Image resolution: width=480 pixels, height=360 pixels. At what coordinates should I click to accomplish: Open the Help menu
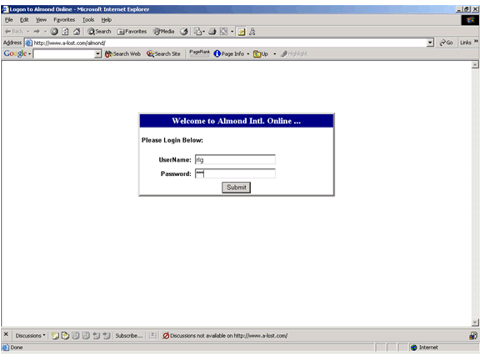pyautogui.click(x=106, y=20)
